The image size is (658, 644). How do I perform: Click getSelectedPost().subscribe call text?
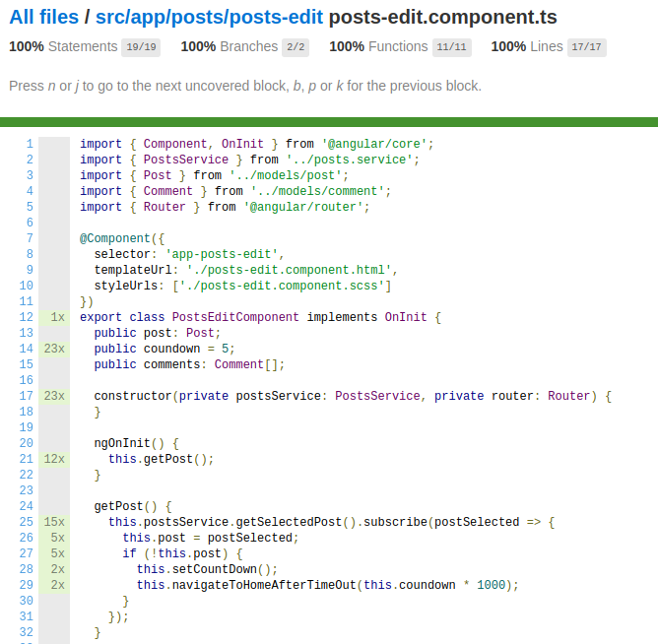[x=331, y=522]
